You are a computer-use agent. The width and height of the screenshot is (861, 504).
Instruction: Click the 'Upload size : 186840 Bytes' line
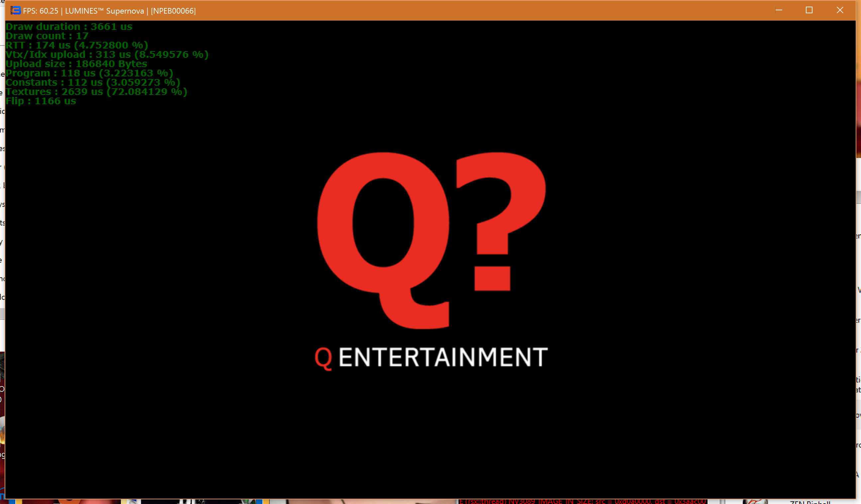(76, 64)
